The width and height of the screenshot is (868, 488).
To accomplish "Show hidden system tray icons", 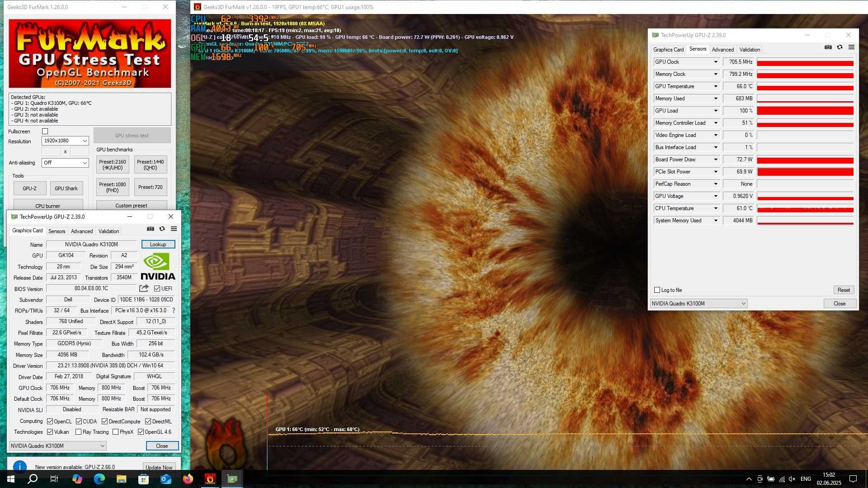I will click(749, 479).
